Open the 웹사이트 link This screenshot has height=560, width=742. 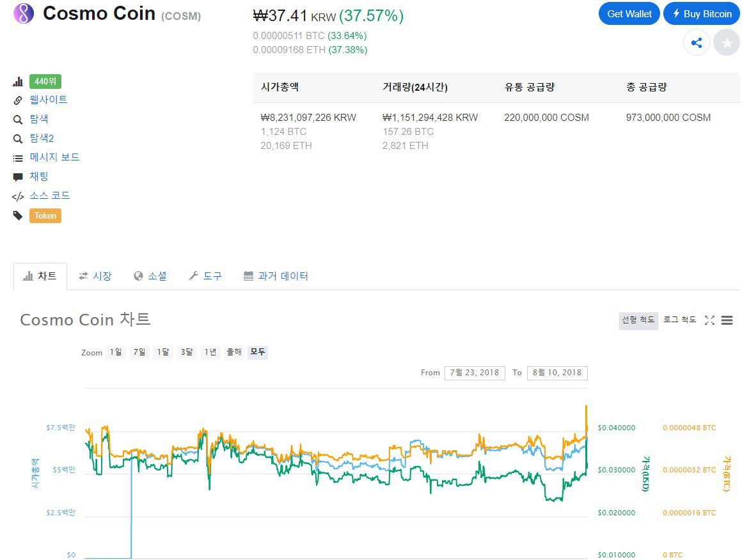coord(48,100)
